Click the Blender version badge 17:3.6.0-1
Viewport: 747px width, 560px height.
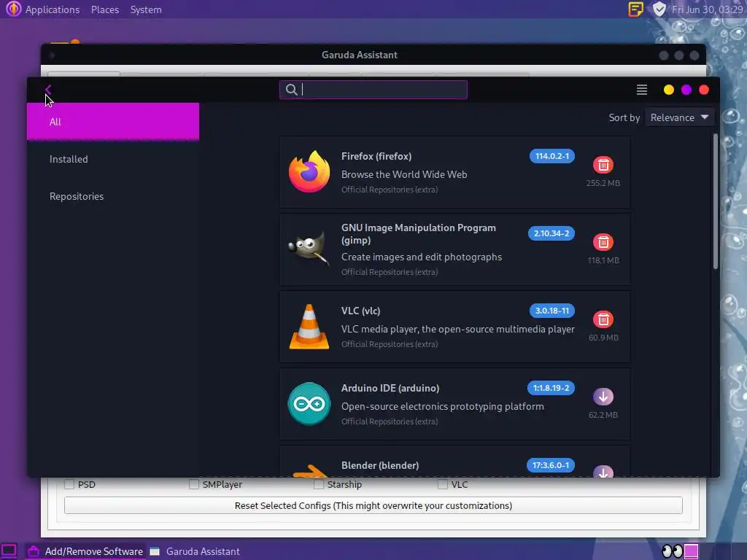550,465
